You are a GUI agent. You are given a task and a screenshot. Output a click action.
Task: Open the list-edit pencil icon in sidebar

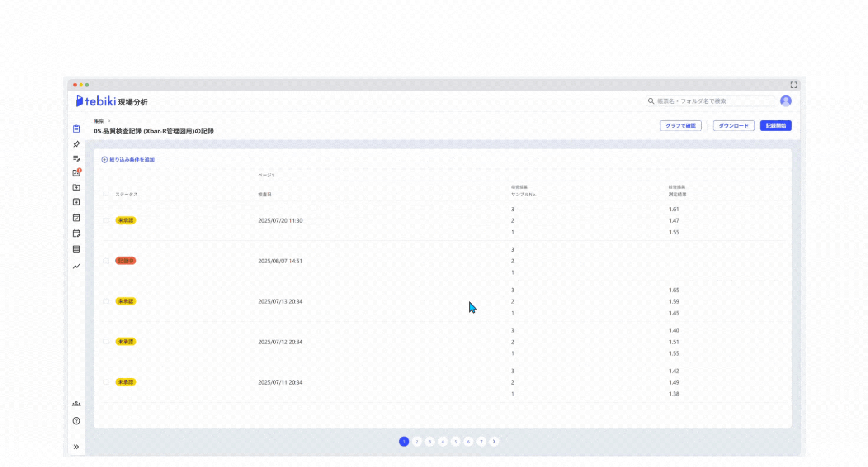point(76,159)
